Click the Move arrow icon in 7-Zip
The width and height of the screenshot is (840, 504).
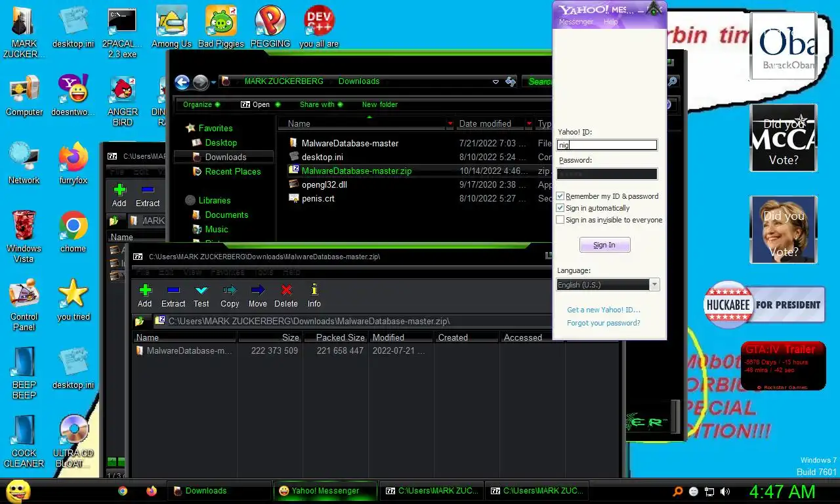[258, 290]
